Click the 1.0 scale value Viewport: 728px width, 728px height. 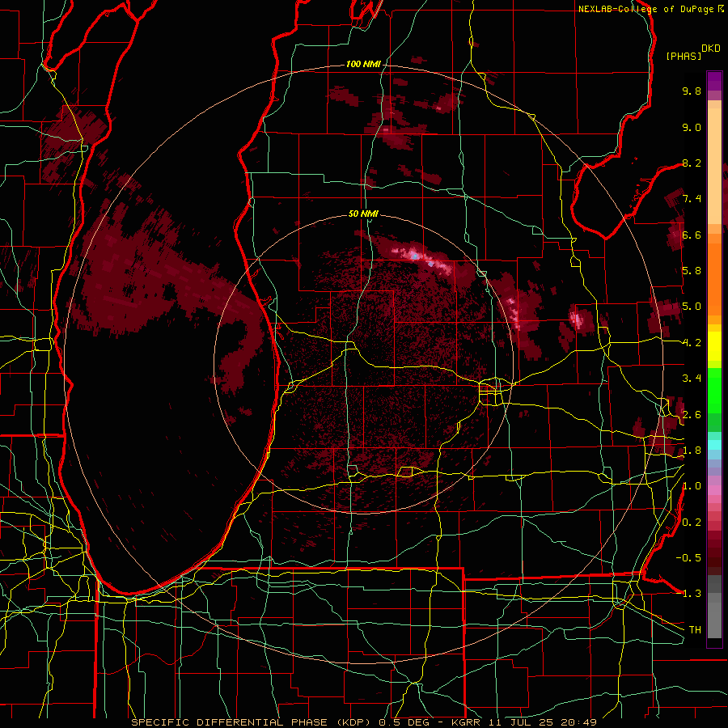(x=692, y=487)
